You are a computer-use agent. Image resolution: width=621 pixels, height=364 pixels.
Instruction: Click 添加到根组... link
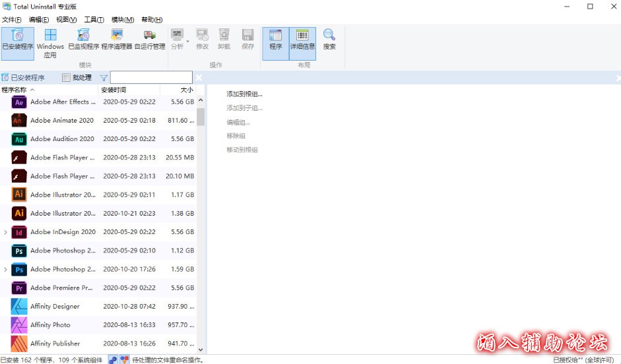coord(244,94)
